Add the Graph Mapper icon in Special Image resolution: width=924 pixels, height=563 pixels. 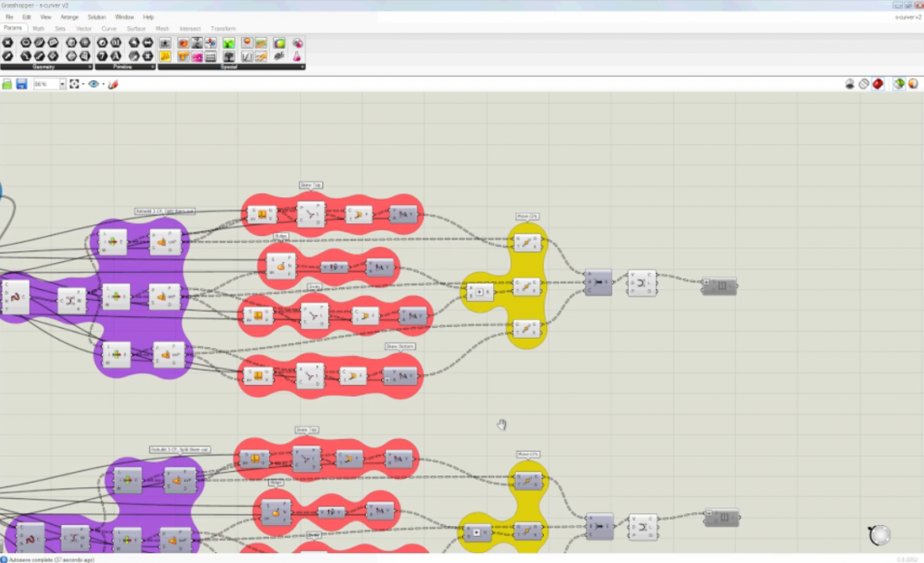click(247, 57)
